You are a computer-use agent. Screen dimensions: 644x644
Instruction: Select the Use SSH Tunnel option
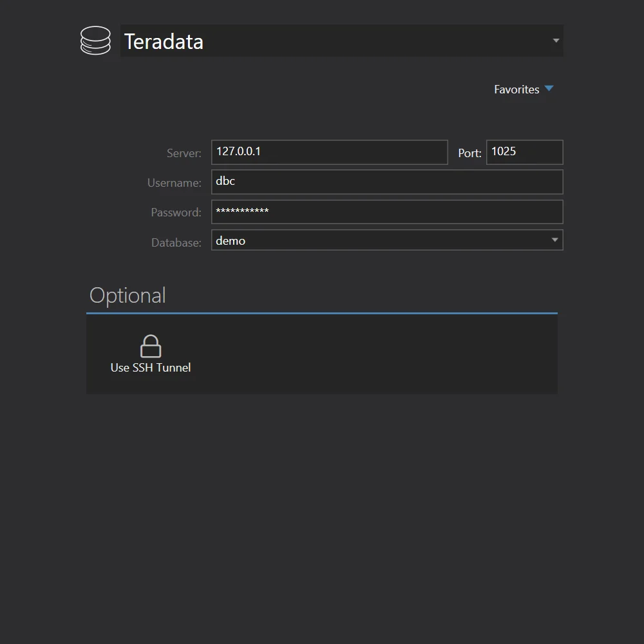click(x=150, y=354)
